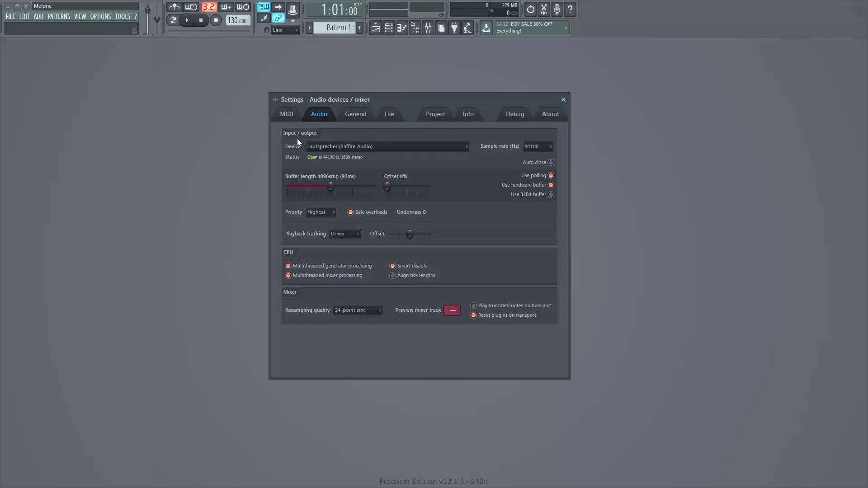Open the Browser view icon
Image resolution: width=868 pixels, height=488 pixels.
pos(415,28)
